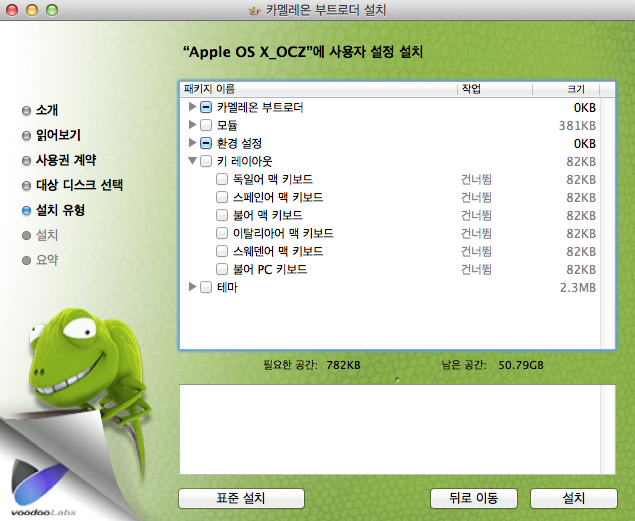
Task: Click the description pane scrollbar
Action: pos(607,430)
